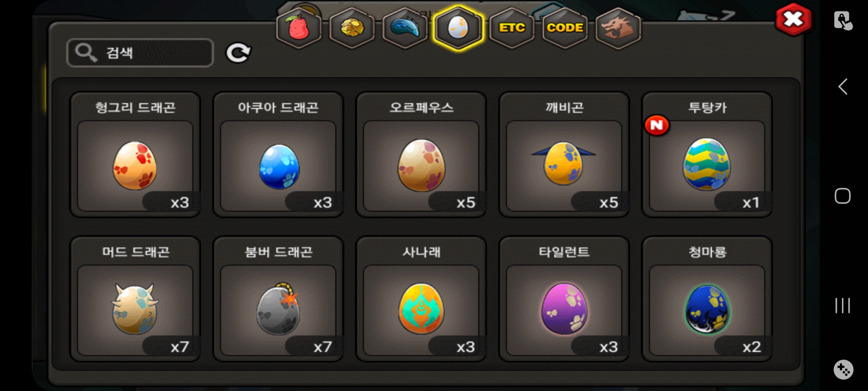
Task: Open the CODE tab
Action: (x=565, y=28)
